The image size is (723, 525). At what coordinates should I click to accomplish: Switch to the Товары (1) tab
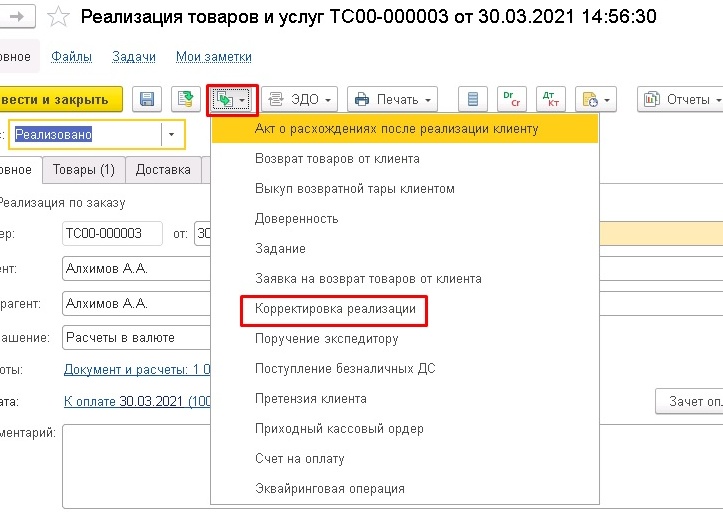click(83, 170)
